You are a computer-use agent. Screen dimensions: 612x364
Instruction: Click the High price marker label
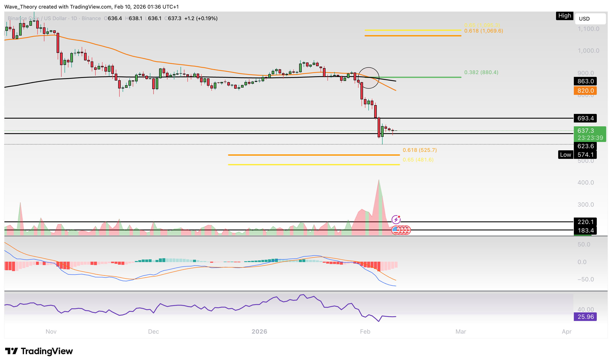tap(564, 16)
